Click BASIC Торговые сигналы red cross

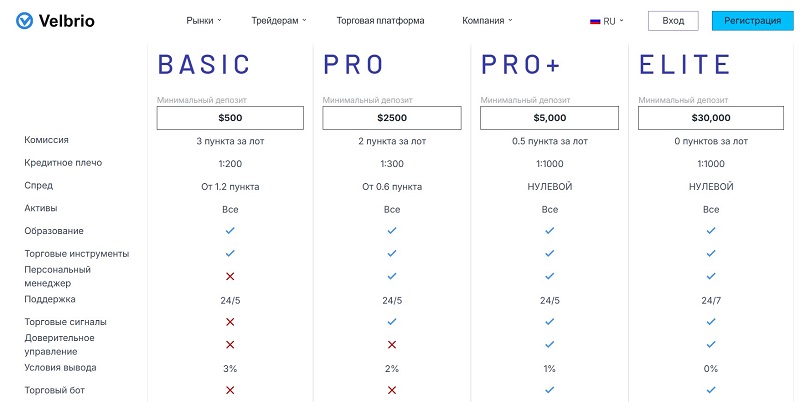coord(230,322)
